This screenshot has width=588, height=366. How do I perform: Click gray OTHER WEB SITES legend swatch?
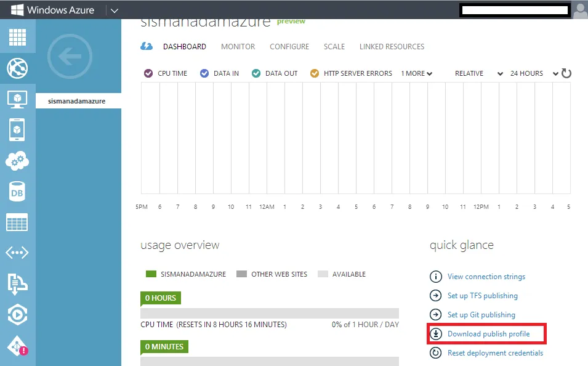[x=241, y=274]
